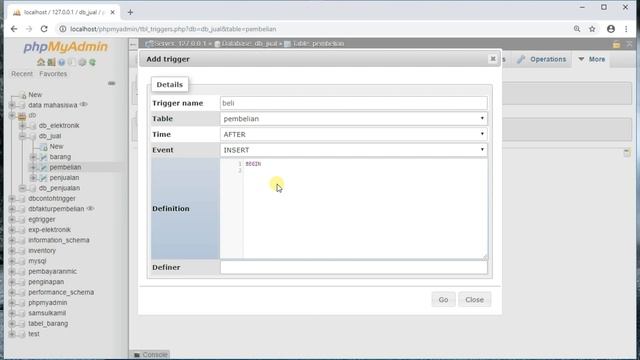Select tabel_barang database in tree
Screen dimensions: 640x360
click(x=48, y=323)
